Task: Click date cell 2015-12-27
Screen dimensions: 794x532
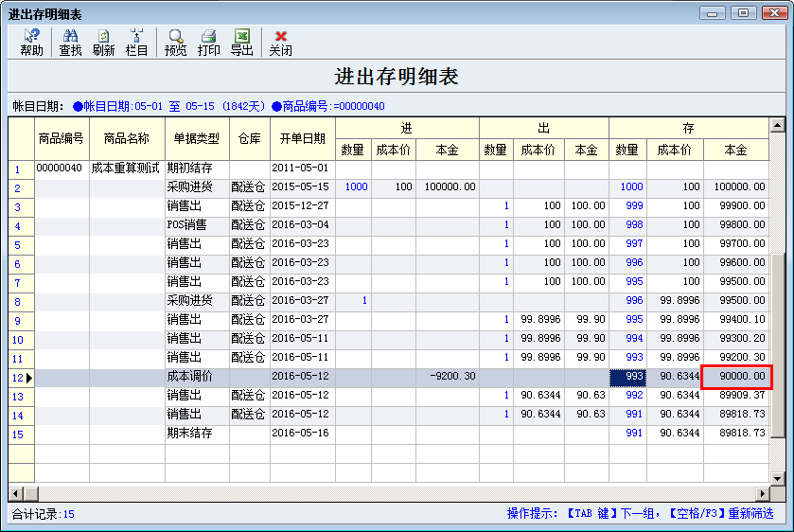Action: pos(302,206)
